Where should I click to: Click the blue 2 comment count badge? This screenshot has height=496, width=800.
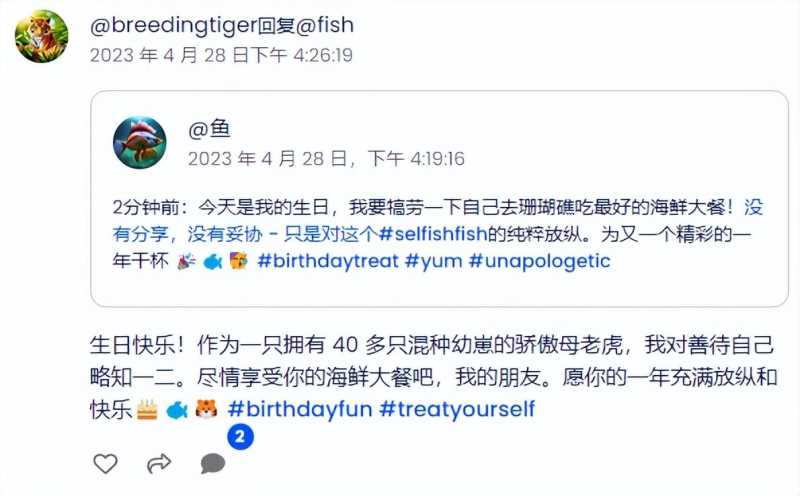[240, 437]
